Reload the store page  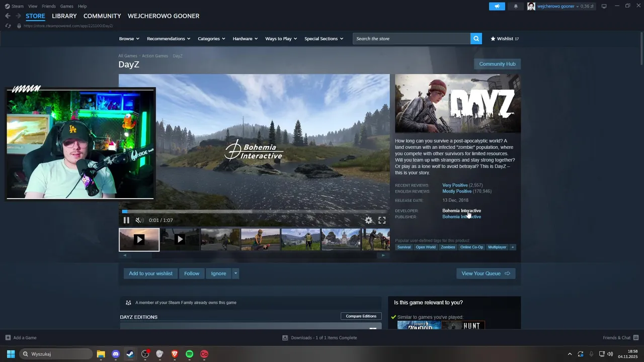tap(8, 26)
